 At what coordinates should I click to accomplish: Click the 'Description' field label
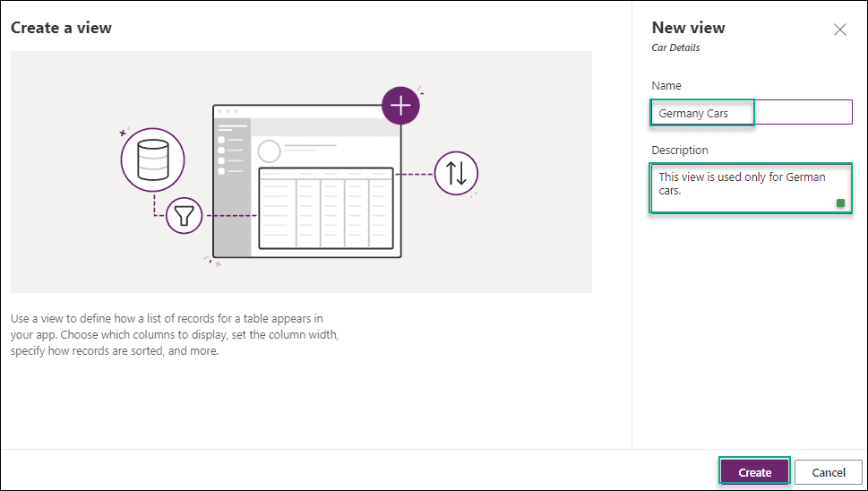point(680,150)
